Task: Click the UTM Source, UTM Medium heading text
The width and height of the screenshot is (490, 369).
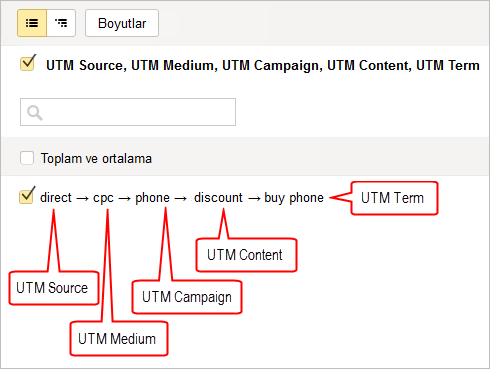Action: 263,65
